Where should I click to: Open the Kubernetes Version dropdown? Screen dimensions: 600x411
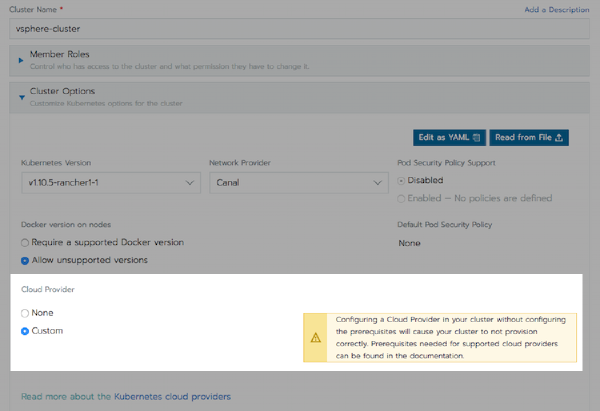pyautogui.click(x=111, y=183)
